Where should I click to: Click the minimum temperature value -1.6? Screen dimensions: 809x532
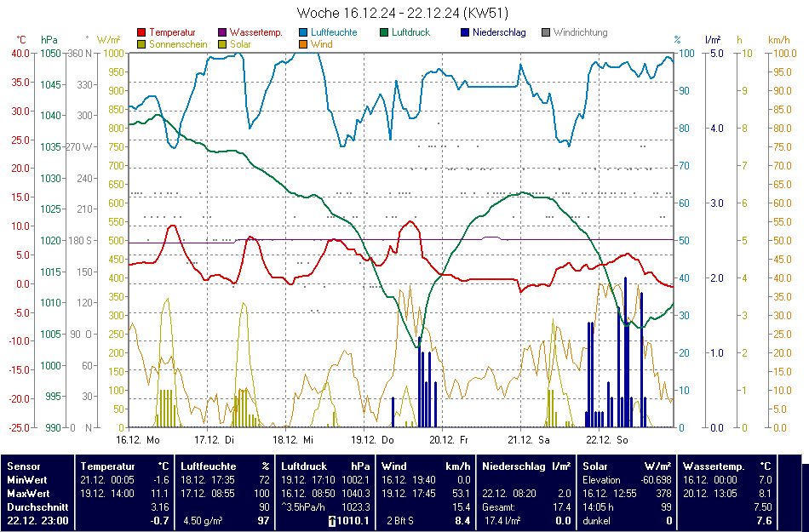tap(161, 480)
